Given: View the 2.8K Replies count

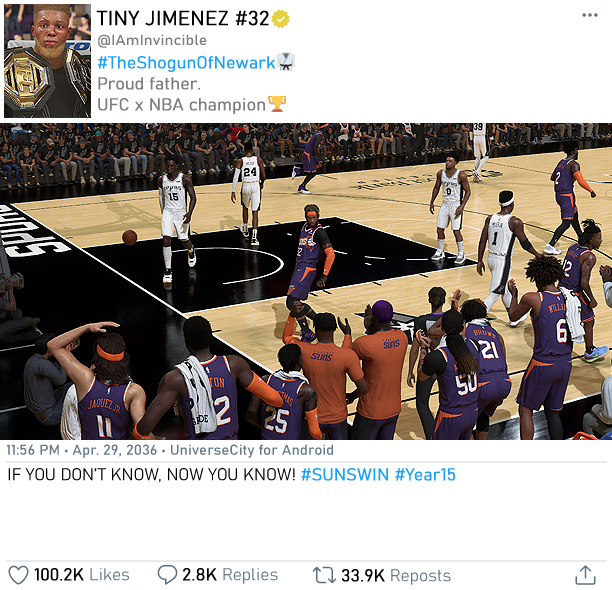Looking at the screenshot, I should pos(230,575).
